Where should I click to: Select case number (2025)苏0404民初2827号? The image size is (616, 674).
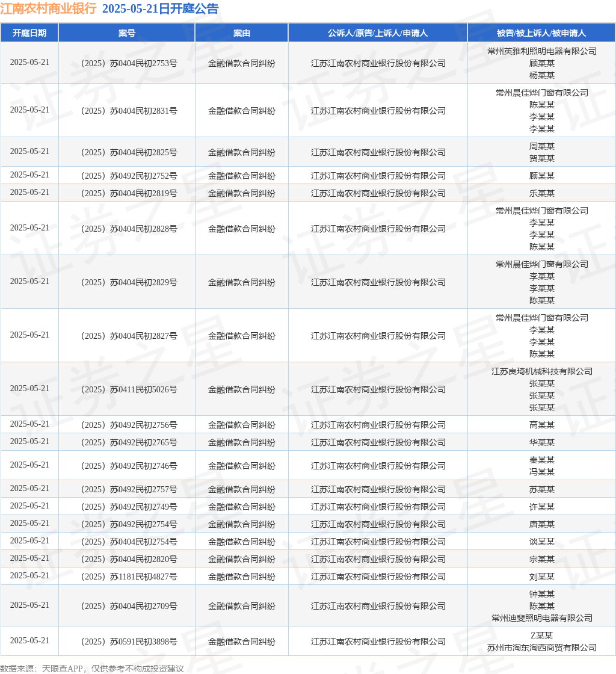pos(129,336)
